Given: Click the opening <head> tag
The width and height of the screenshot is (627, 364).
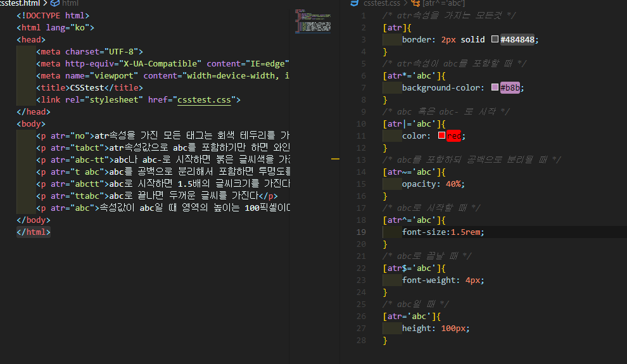Looking at the screenshot, I should tap(31, 39).
